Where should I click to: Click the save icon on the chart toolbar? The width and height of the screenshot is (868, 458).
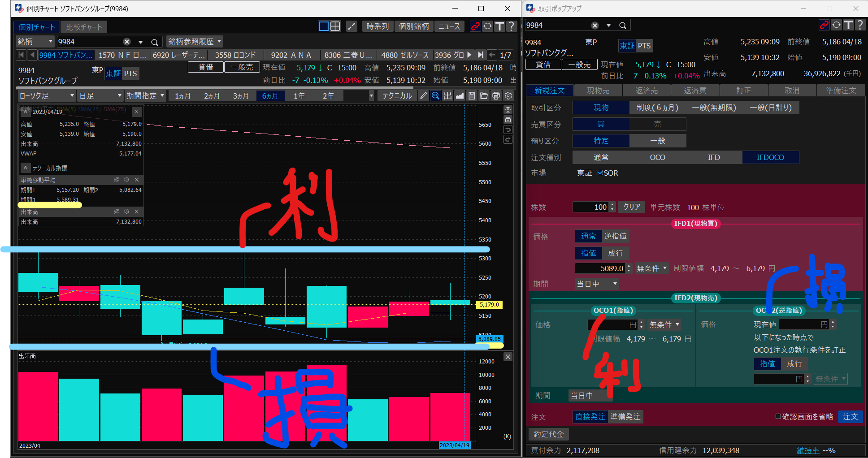point(472,95)
